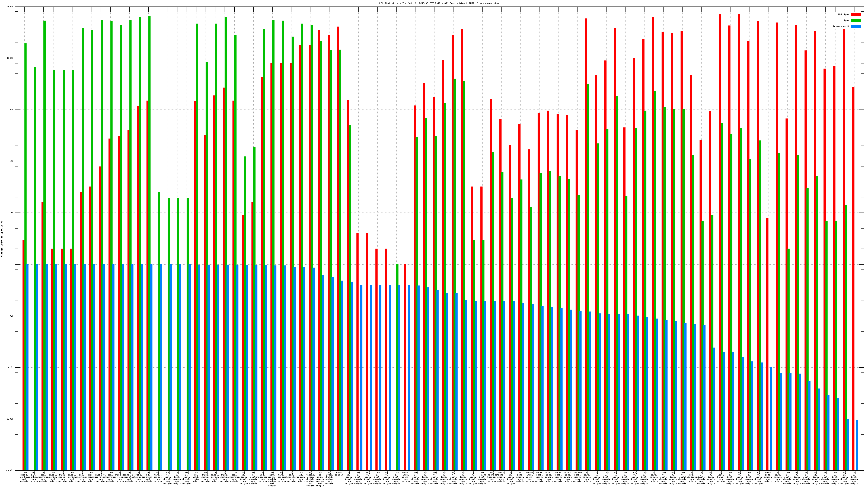Click the '364c8 iadb.isipp.com' x-axis label
The height and width of the screenshot is (488, 868).
[x=768, y=477]
